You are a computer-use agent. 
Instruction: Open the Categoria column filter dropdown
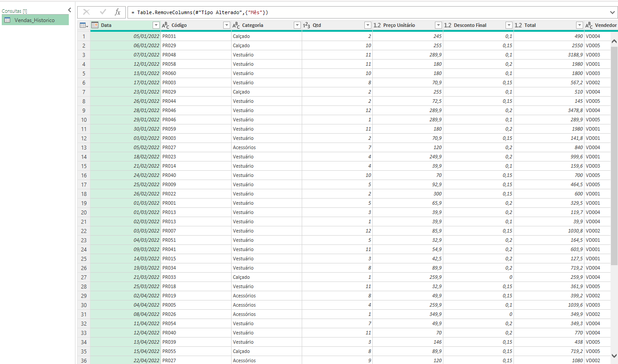click(x=297, y=25)
